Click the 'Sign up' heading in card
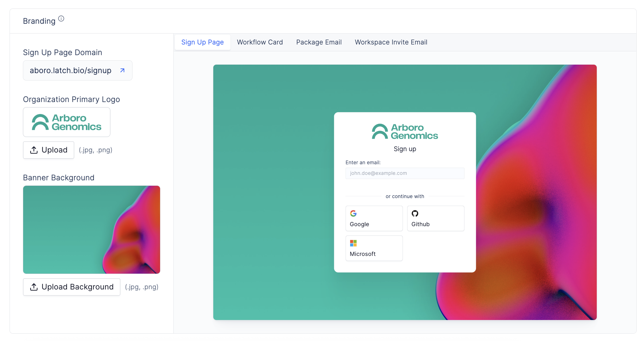Screen dimensions: 644x341 pos(405,149)
